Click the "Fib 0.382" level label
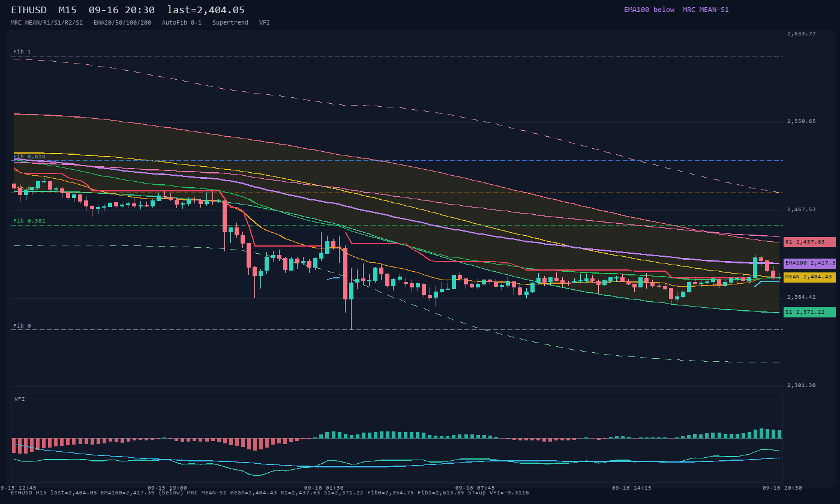The height and width of the screenshot is (504, 840). [29, 221]
